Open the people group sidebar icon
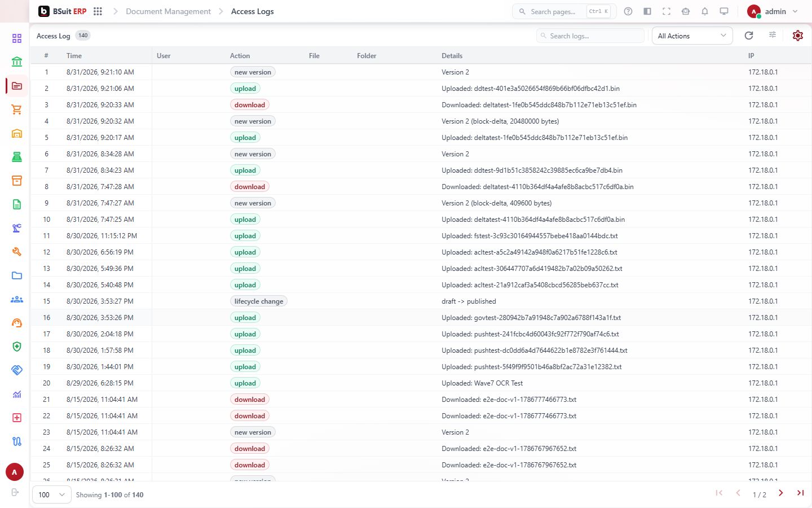This screenshot has width=812, height=508. (x=17, y=299)
